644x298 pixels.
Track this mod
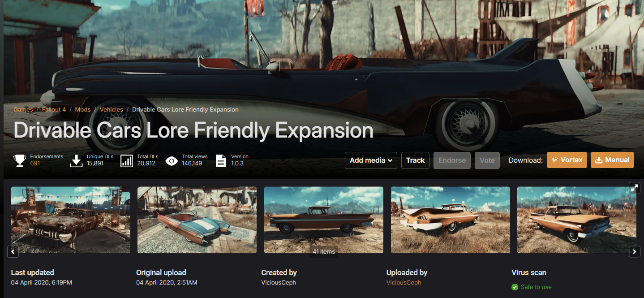pos(415,160)
